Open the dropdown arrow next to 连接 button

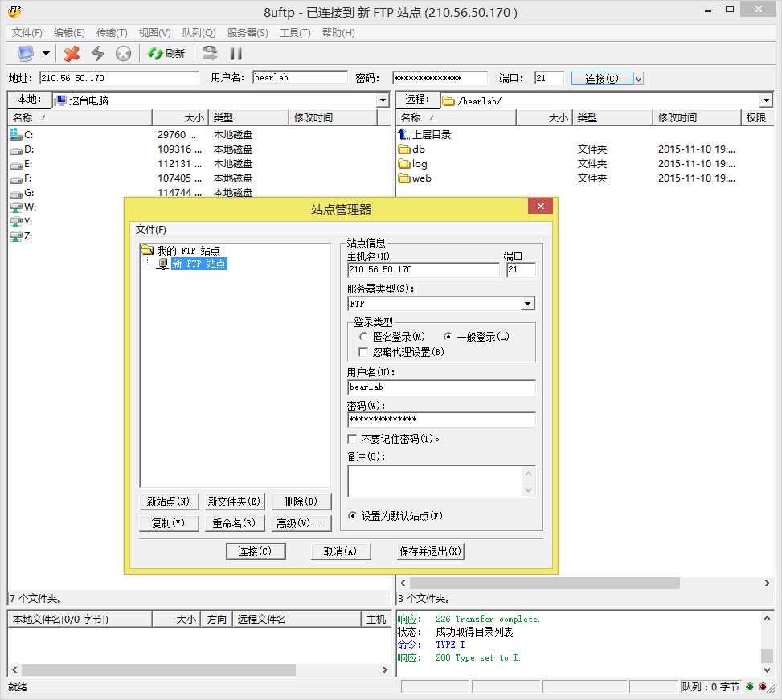(x=638, y=78)
